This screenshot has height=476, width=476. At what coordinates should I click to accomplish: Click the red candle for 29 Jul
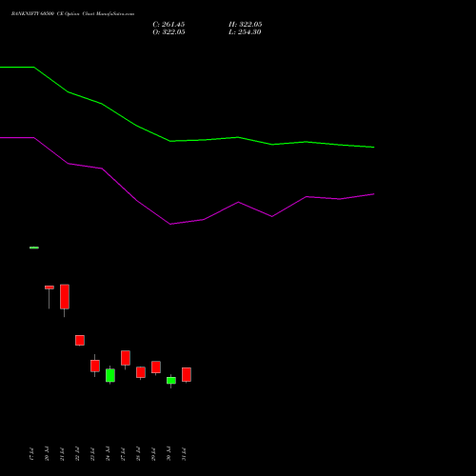click(x=156, y=367)
